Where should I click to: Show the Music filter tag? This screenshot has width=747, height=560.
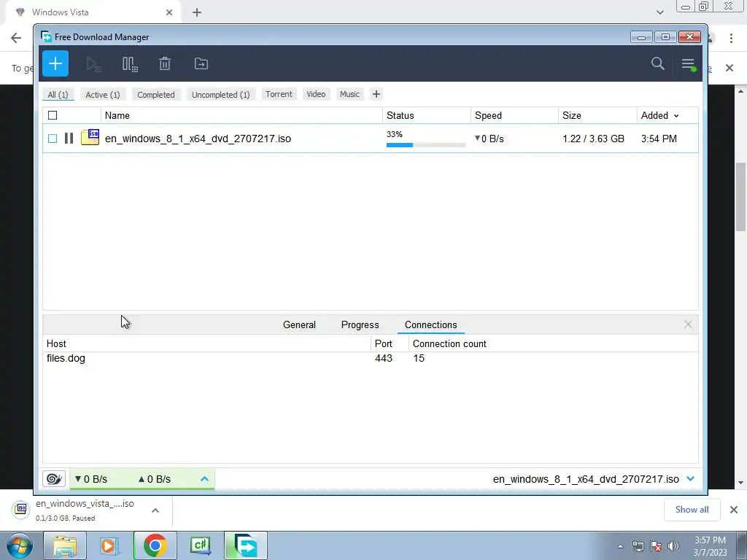349,94
